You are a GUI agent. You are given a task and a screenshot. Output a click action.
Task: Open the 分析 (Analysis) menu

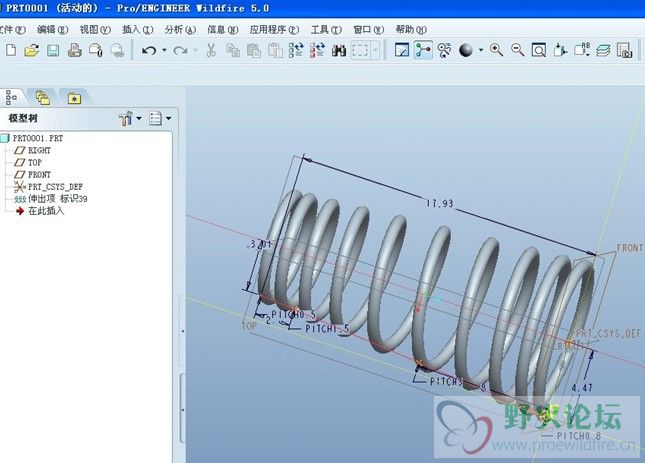click(x=180, y=30)
